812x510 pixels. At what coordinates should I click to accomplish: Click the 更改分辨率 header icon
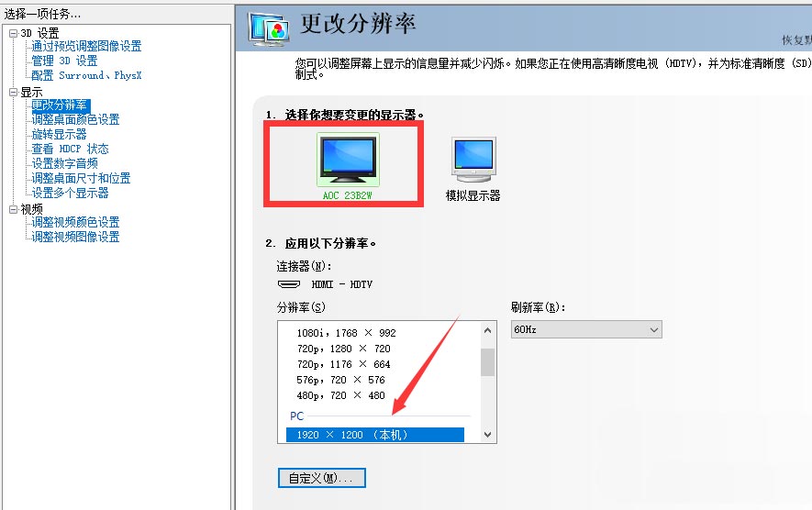point(268,29)
